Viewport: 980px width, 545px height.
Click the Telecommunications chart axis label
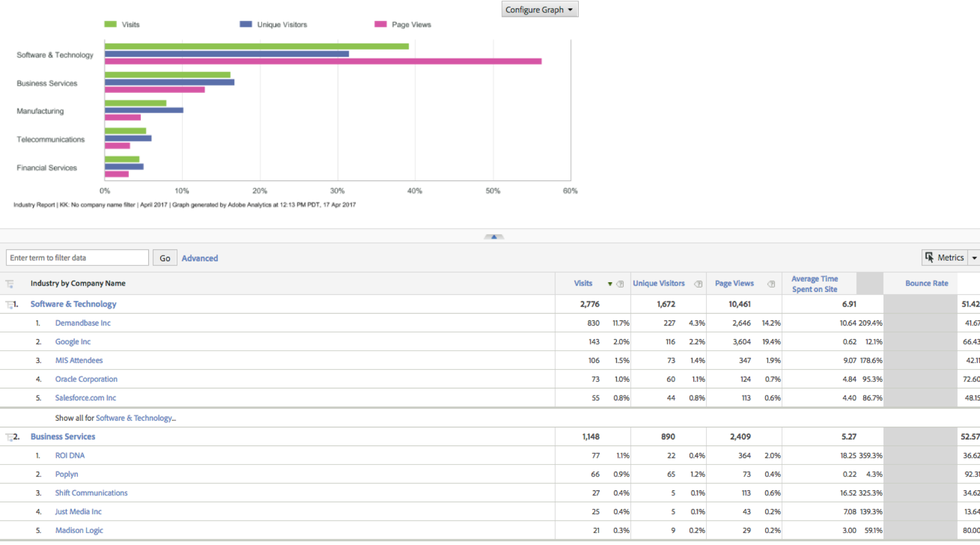51,139
